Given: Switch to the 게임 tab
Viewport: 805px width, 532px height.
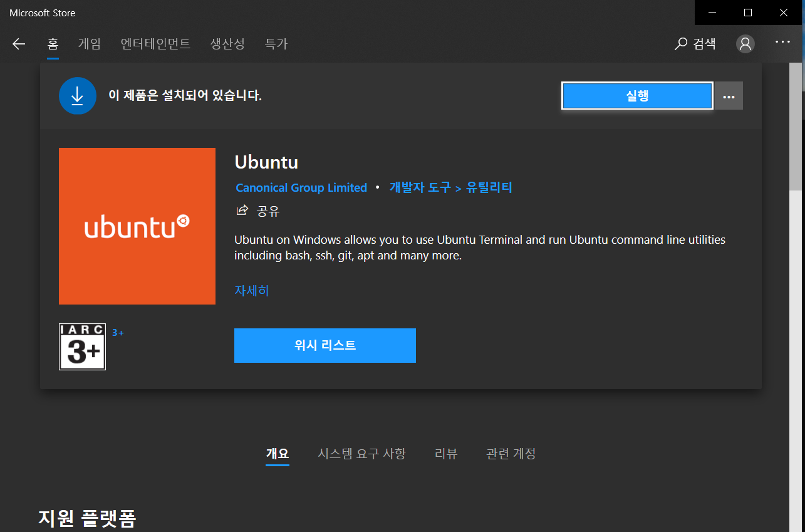Looking at the screenshot, I should (89, 44).
